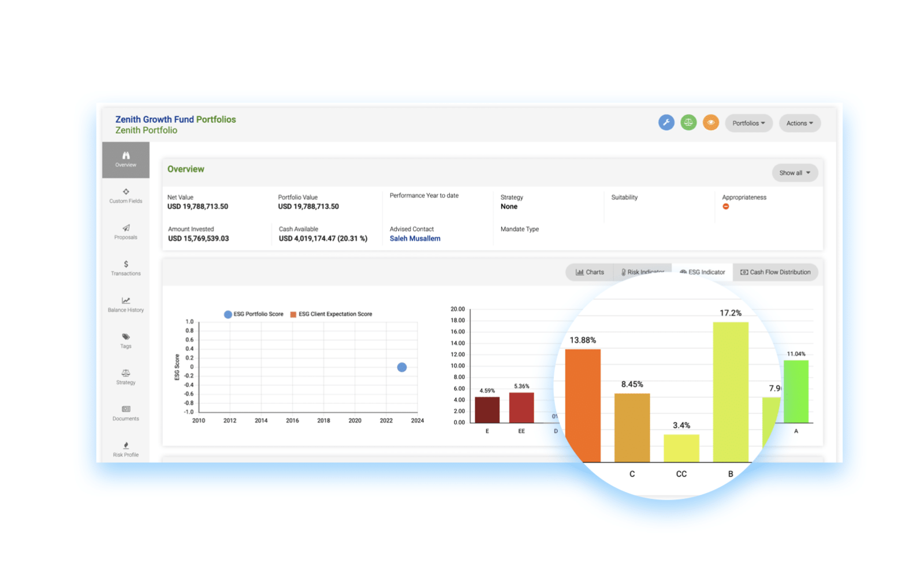Click the CC bar 3.4%
The width and height of the screenshot is (924, 586).
pyautogui.click(x=681, y=448)
